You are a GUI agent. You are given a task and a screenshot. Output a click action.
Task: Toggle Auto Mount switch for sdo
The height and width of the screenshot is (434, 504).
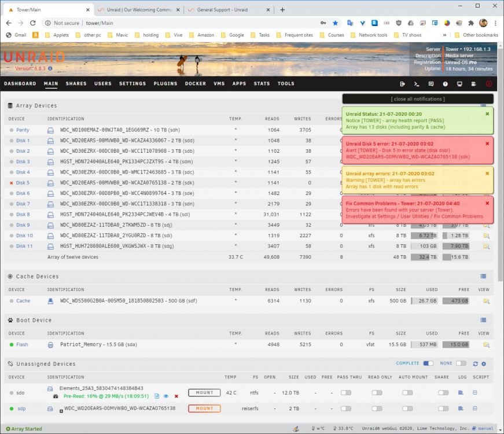[407, 392]
